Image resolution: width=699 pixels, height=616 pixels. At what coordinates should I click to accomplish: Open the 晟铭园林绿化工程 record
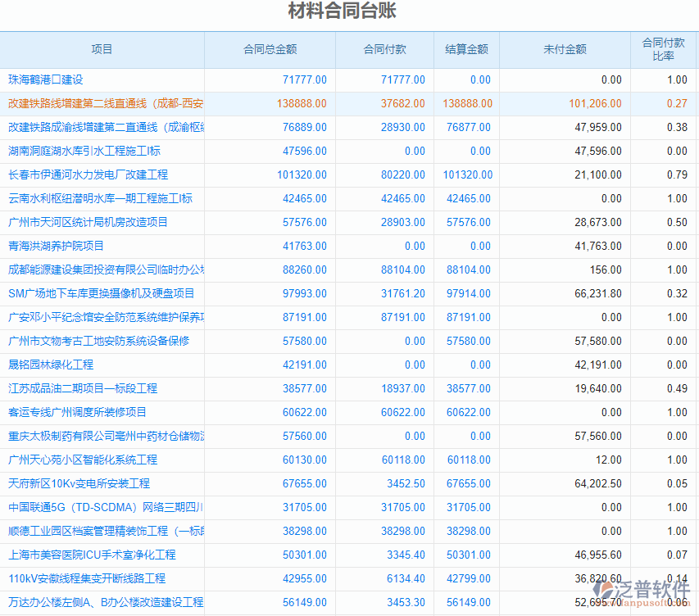coord(53,365)
